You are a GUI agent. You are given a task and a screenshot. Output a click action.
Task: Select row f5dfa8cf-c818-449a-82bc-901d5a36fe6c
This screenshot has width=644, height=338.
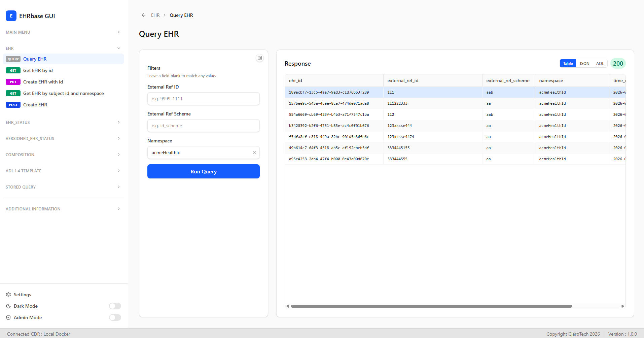pyautogui.click(x=455, y=137)
